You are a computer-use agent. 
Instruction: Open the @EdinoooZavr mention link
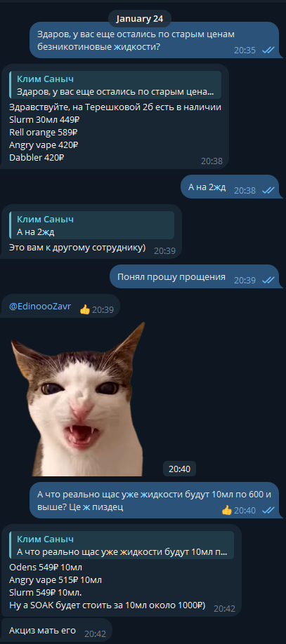(40, 307)
